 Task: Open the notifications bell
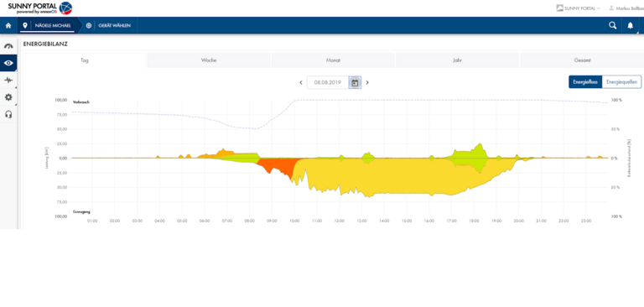630,25
